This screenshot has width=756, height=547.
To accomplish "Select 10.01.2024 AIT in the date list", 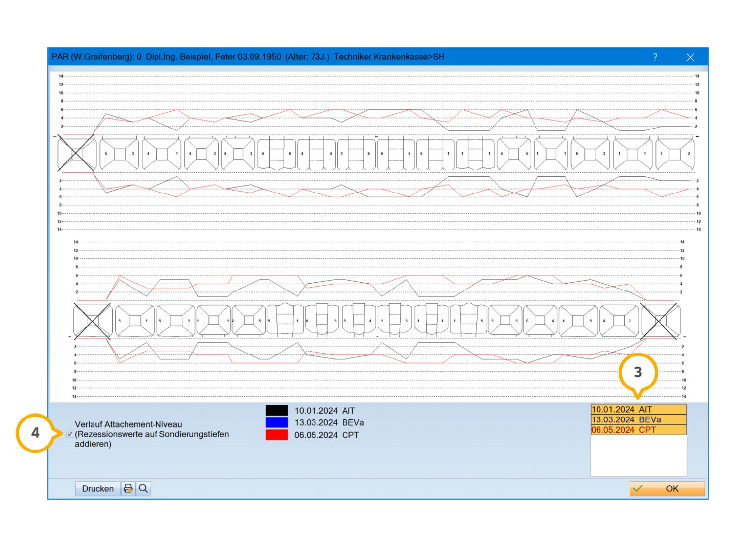I will pyautogui.click(x=638, y=409).
